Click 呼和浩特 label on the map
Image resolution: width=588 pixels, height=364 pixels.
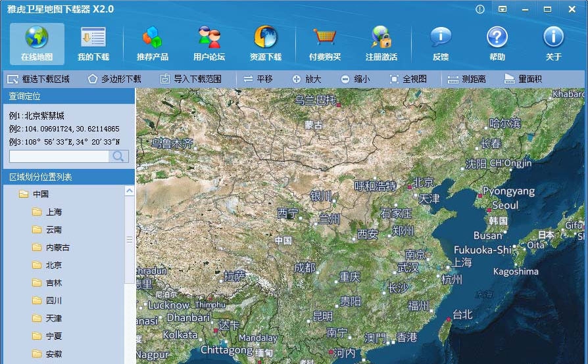coord(376,186)
